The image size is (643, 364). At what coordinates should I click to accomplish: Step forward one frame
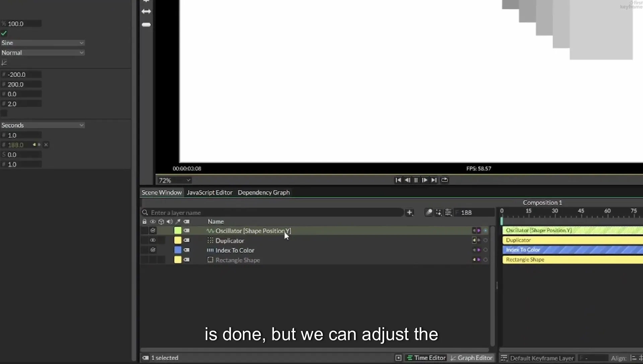click(x=425, y=180)
